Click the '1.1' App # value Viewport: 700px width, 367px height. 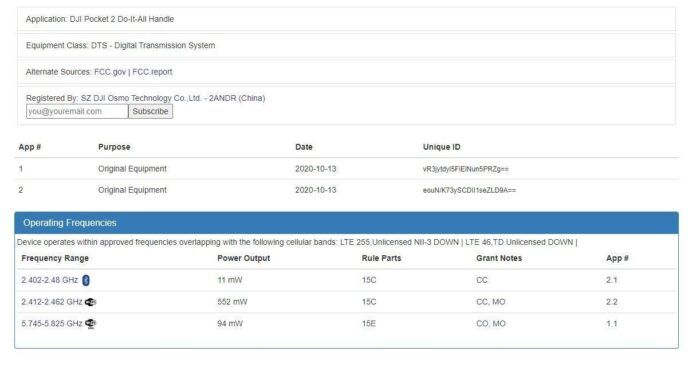pyautogui.click(x=612, y=323)
